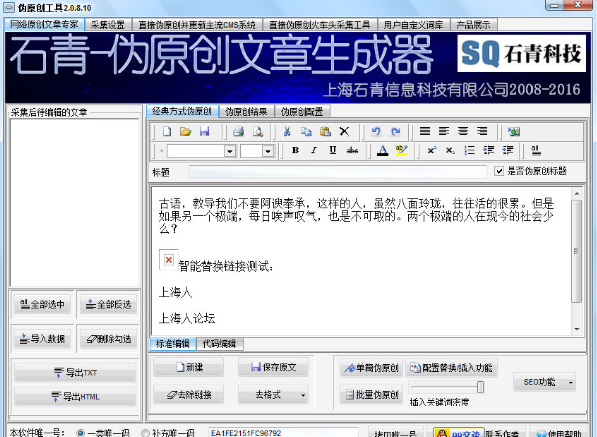Click the 插入关键词密度 slider handle
The height and width of the screenshot is (437, 597).
click(x=480, y=387)
